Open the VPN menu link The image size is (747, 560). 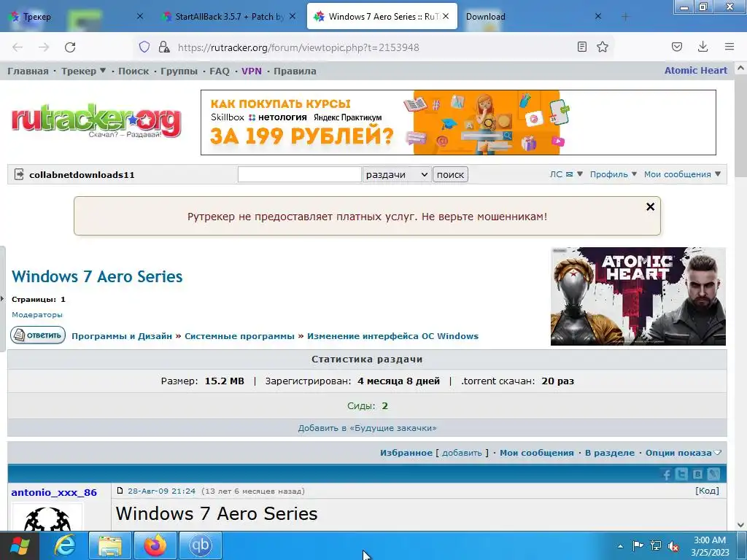[252, 71]
